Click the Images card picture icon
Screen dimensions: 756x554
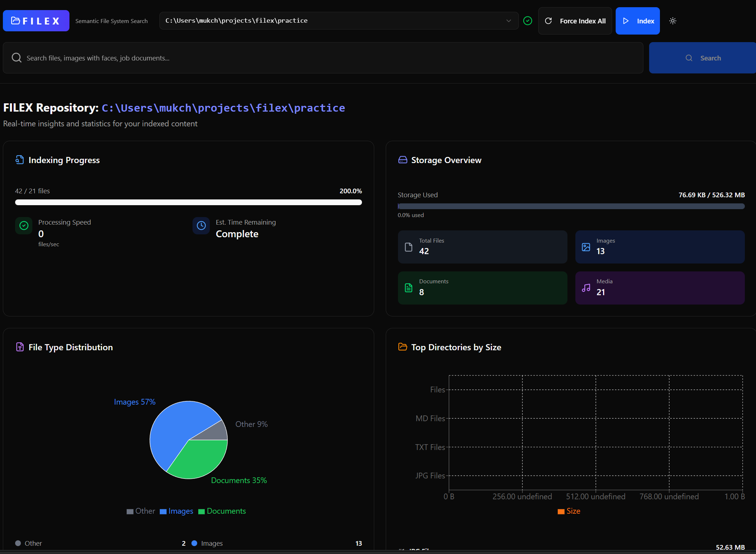(586, 247)
